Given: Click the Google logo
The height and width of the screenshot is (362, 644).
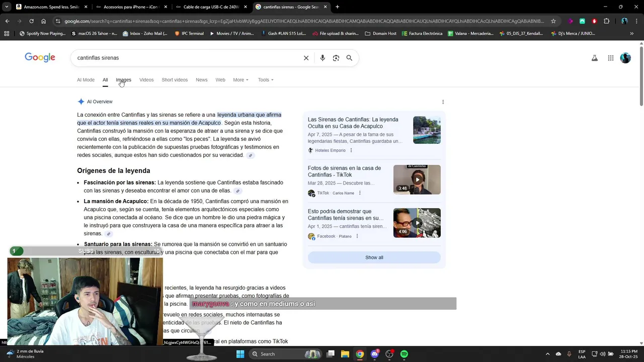Looking at the screenshot, I should [40, 57].
